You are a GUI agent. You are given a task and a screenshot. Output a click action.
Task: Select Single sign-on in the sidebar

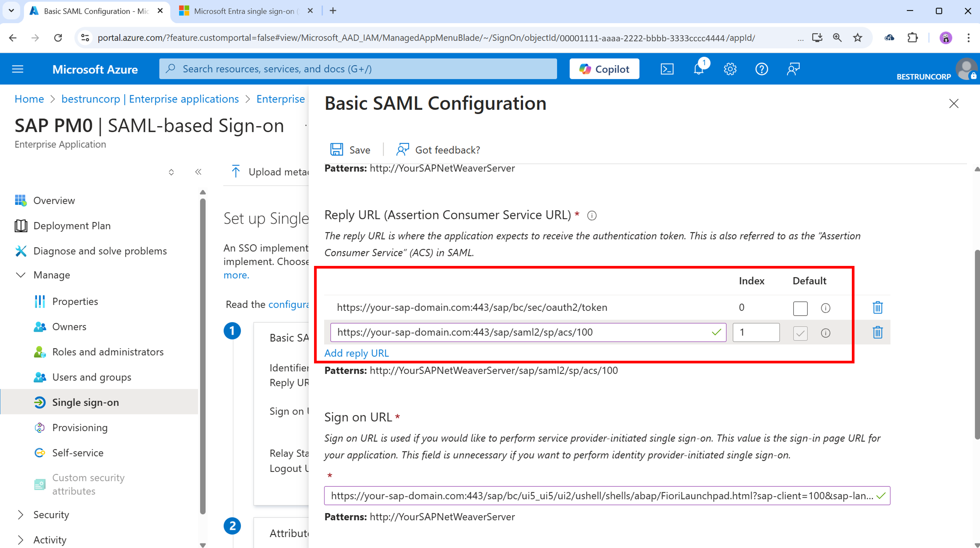tap(85, 402)
